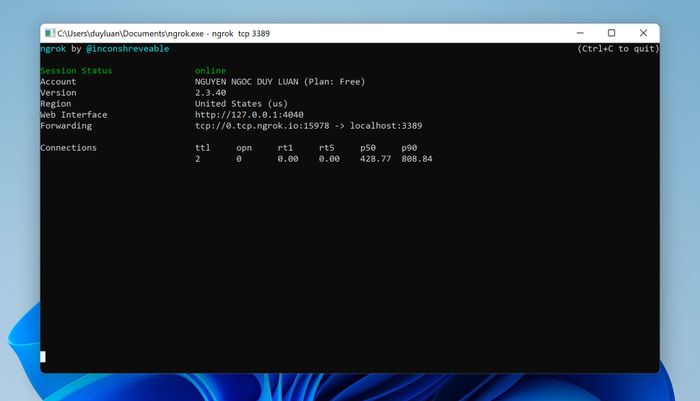
Task: Click the 'tcp://0.tcp.ngrok.io:15978' forwarding address
Action: 262,126
